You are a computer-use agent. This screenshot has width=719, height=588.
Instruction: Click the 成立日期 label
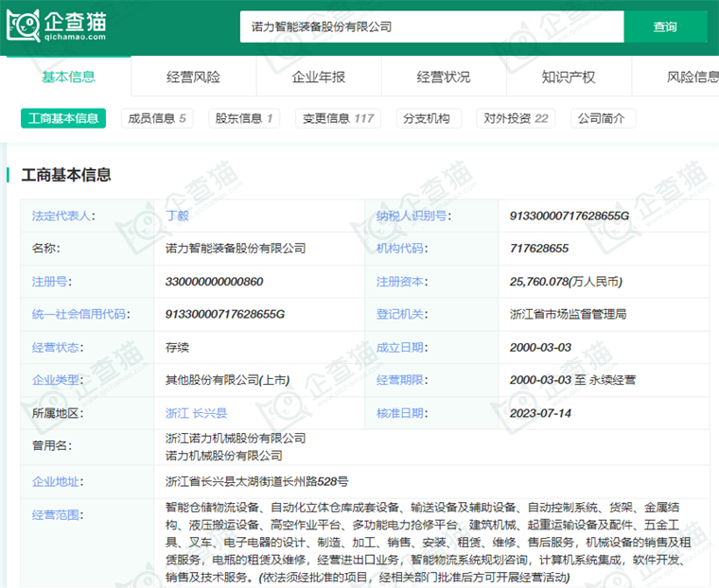click(x=402, y=347)
